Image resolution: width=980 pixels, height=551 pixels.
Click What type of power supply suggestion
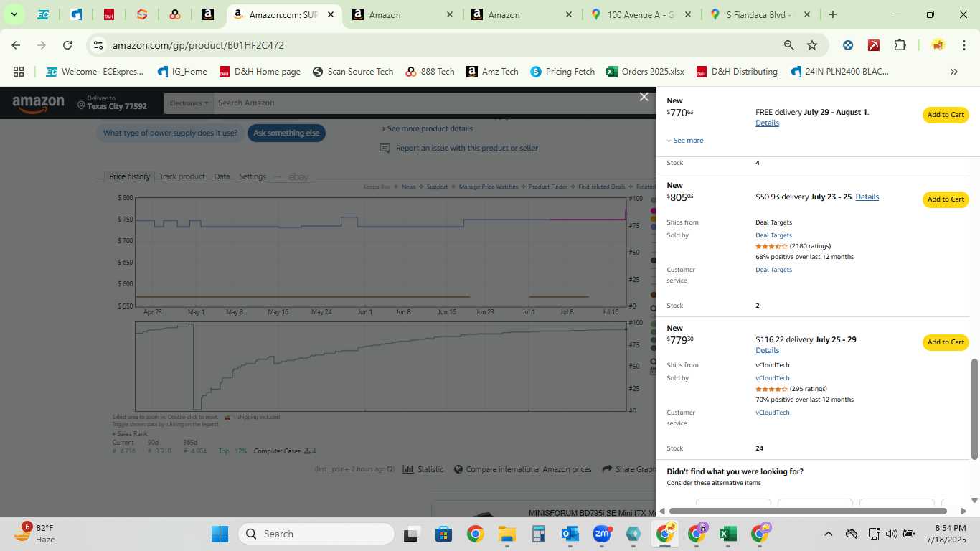click(170, 133)
